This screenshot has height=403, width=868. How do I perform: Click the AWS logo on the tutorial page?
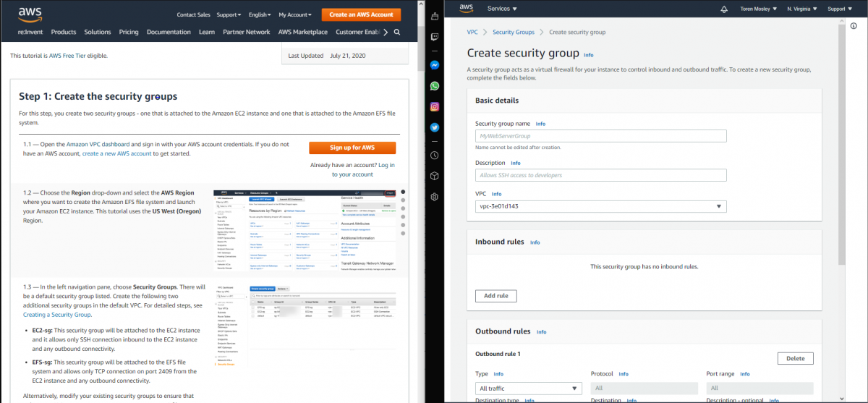pos(30,13)
